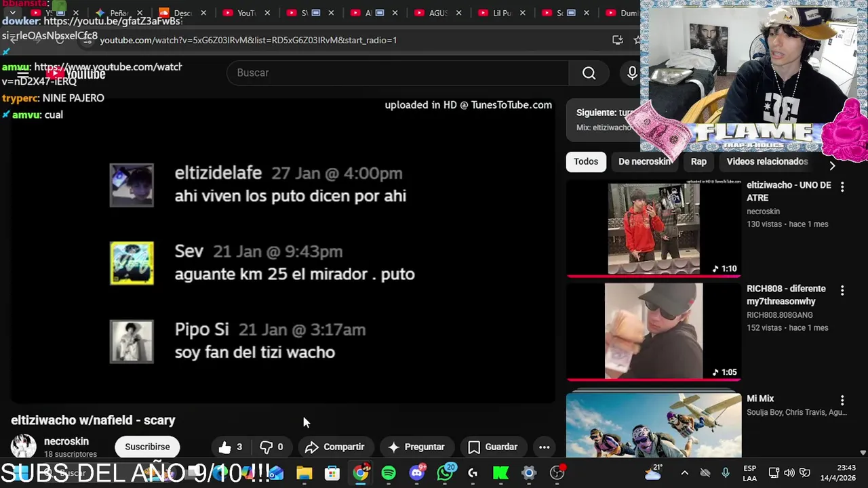Viewport: 868px width, 488px height.
Task: Open WhatsApp from the taskbar
Action: click(446, 473)
